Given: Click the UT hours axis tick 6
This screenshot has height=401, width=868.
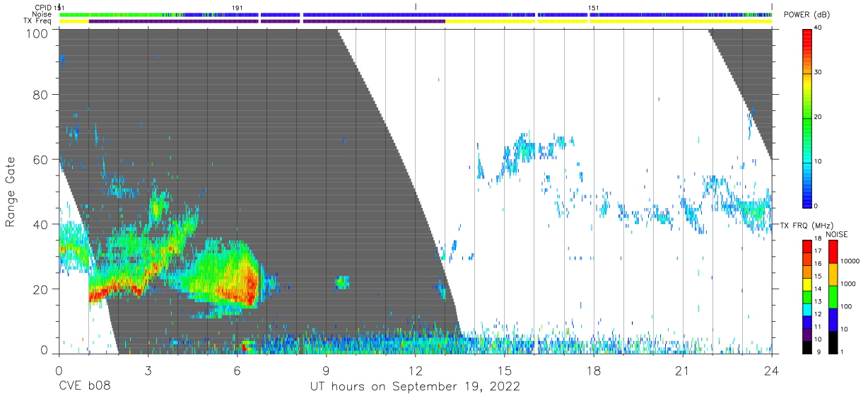Looking at the screenshot, I should [x=237, y=371].
